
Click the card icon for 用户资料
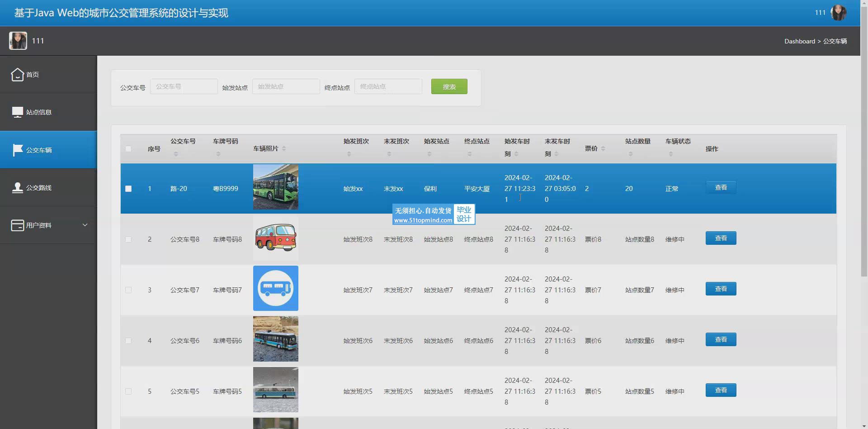coord(17,225)
